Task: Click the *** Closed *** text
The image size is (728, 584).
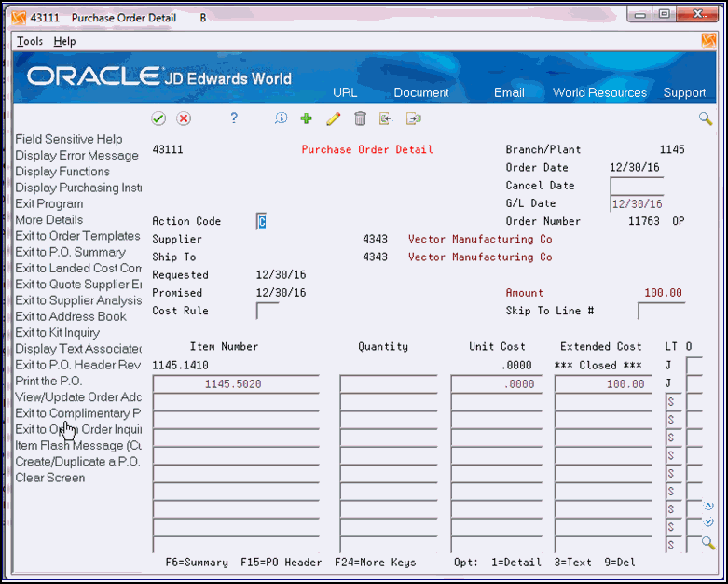Action: (x=598, y=366)
